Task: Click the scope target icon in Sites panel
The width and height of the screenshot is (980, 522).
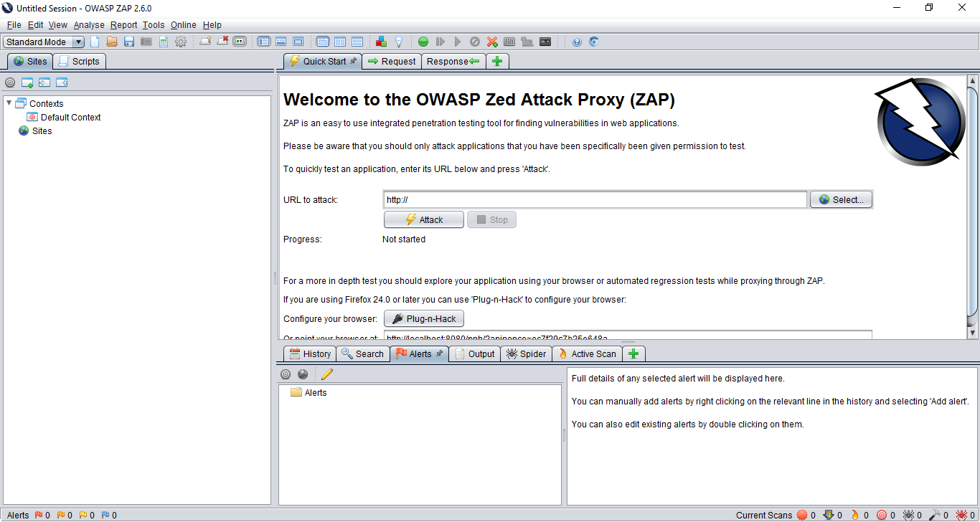Action: click(10, 82)
